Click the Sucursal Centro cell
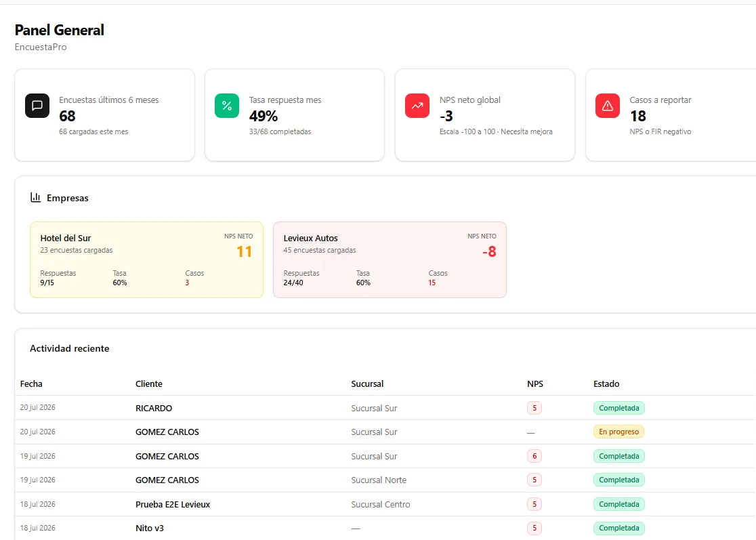The image size is (756, 540). [x=381, y=504]
